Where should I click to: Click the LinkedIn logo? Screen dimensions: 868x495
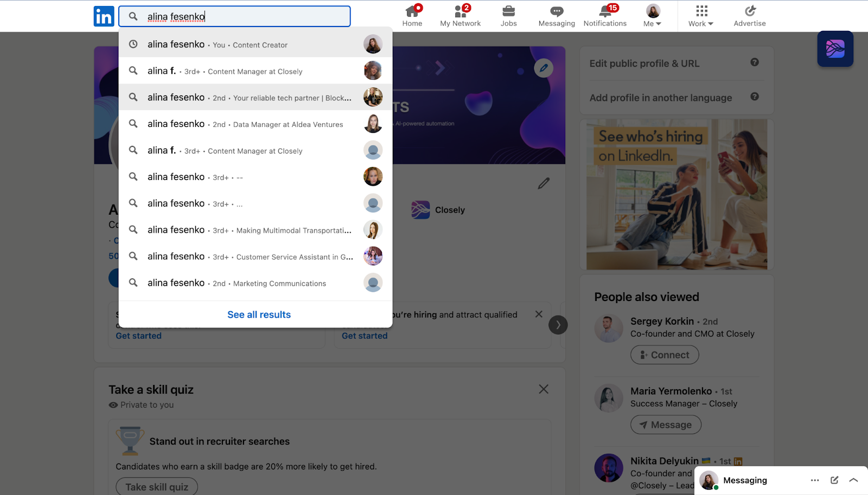point(104,16)
